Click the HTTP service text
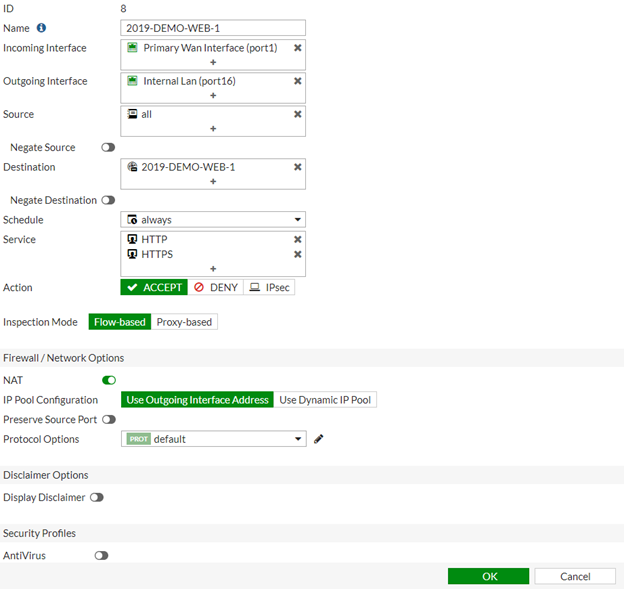624x589 pixels. [x=154, y=240]
